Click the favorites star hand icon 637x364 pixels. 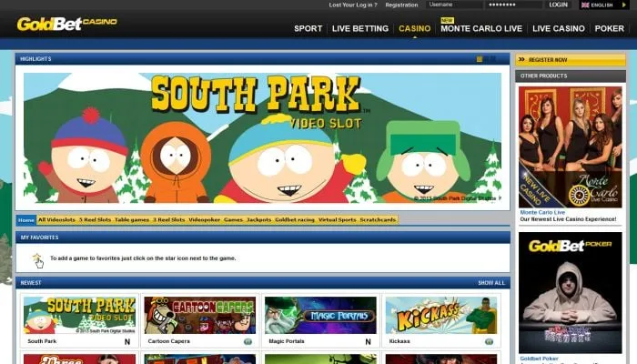pyautogui.click(x=38, y=260)
